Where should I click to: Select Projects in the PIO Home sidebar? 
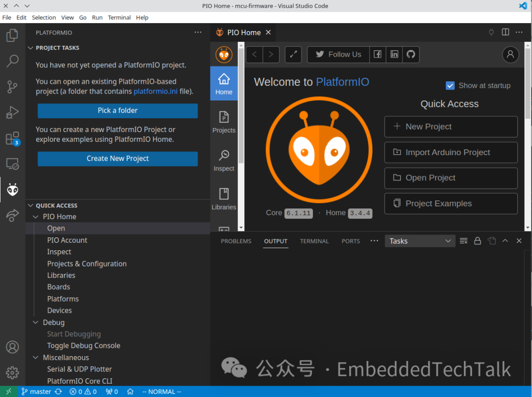[x=224, y=122]
